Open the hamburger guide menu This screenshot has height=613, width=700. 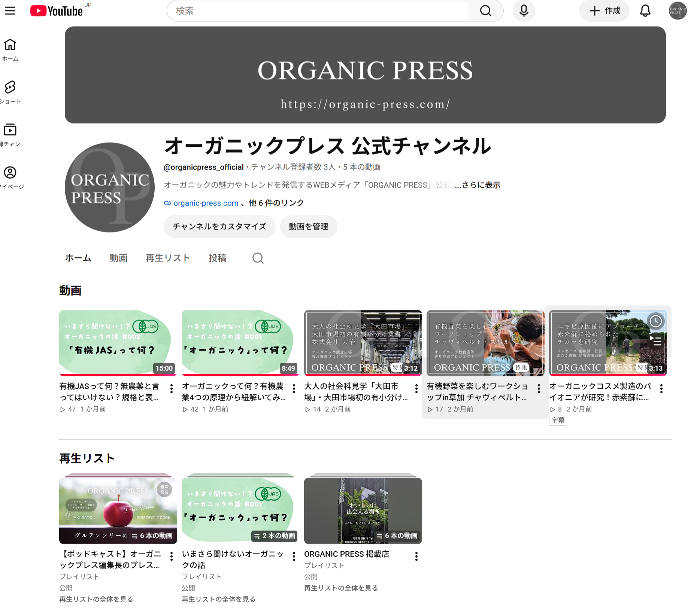coord(10,11)
